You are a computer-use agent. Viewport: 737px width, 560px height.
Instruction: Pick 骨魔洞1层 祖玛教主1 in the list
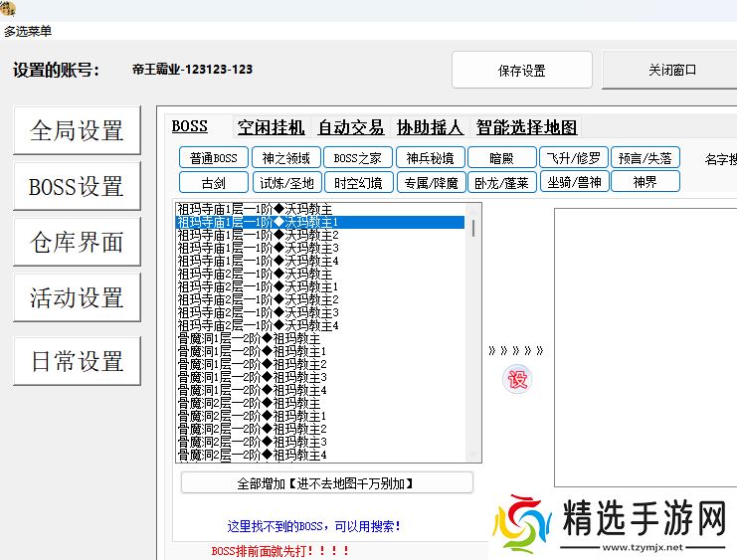[x=253, y=351]
